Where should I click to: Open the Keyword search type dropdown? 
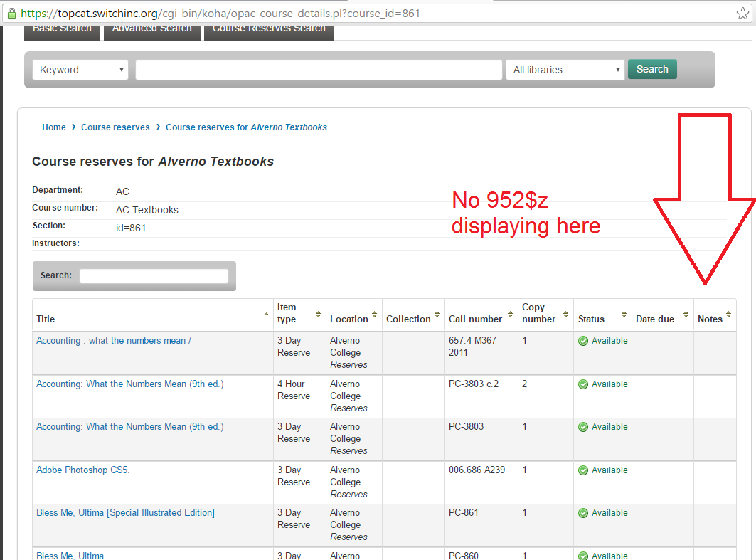[x=80, y=70]
